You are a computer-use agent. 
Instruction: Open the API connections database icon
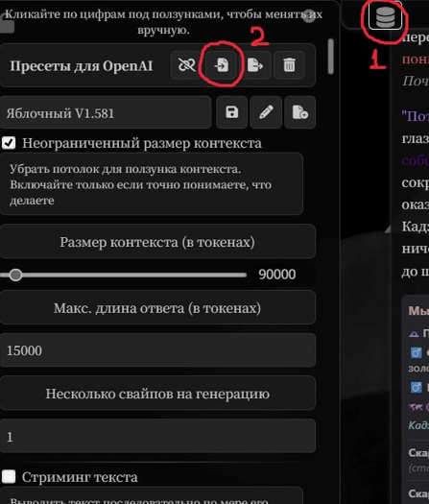(x=385, y=16)
